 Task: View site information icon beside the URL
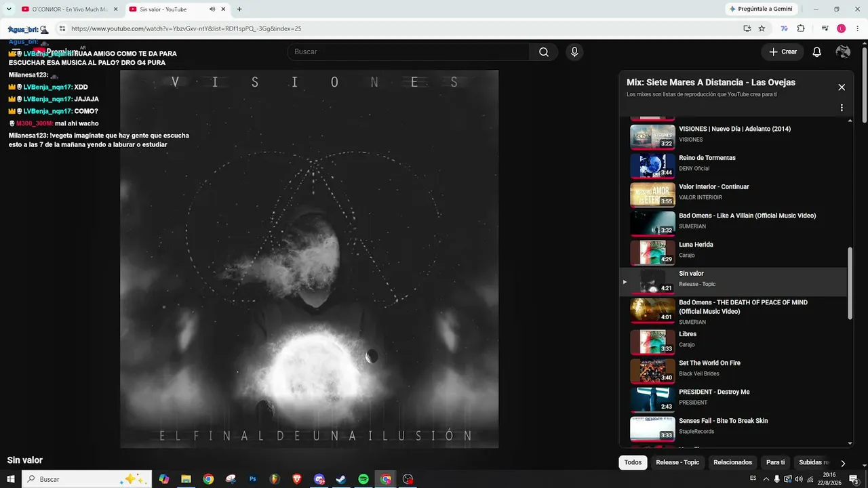(62, 28)
